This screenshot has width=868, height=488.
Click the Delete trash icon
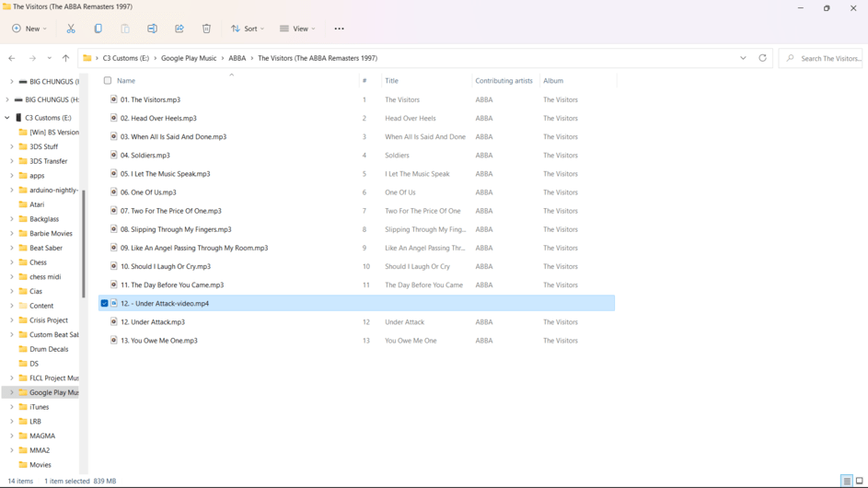tap(206, 29)
